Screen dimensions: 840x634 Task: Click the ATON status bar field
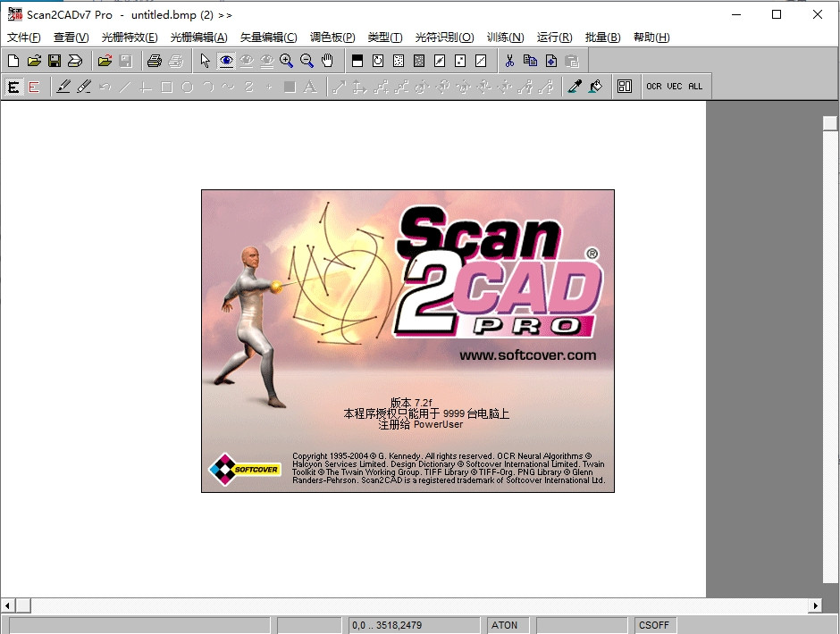[x=508, y=625]
